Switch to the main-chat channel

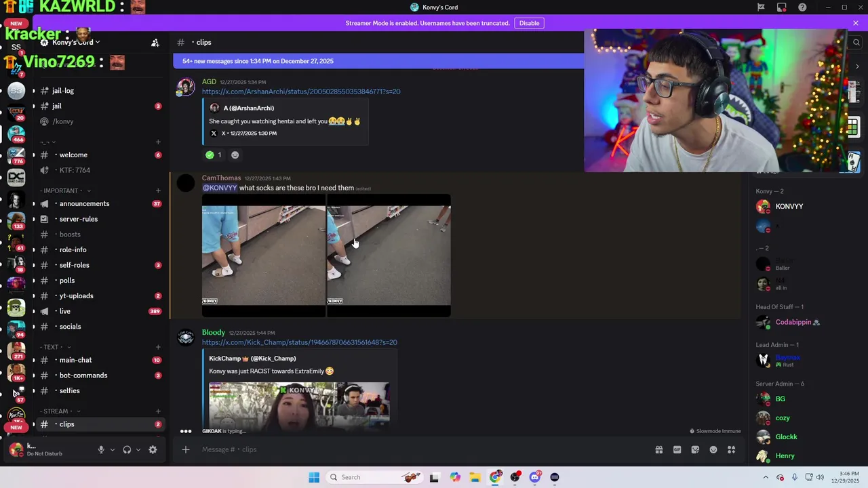click(99, 360)
